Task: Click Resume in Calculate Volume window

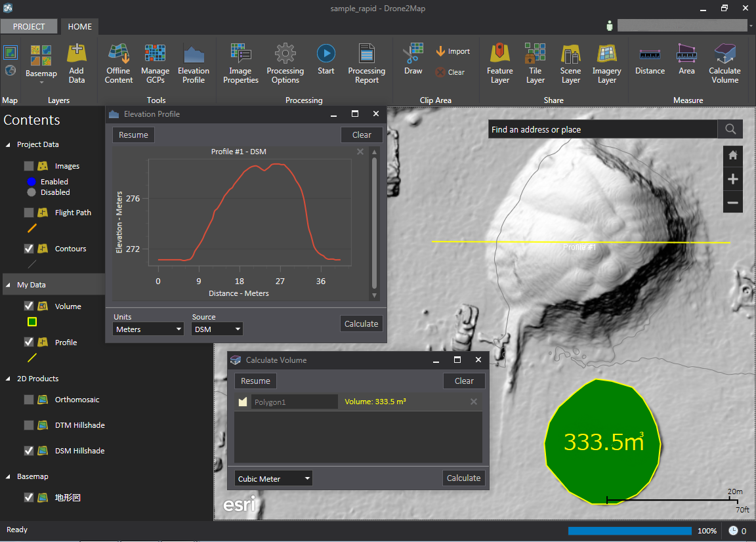Action: click(255, 381)
